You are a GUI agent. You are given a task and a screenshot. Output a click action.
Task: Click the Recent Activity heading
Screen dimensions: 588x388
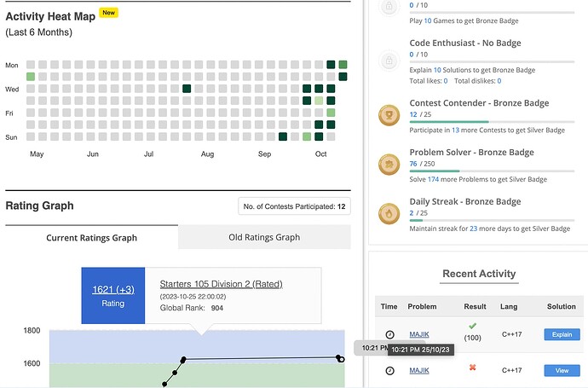click(x=479, y=274)
